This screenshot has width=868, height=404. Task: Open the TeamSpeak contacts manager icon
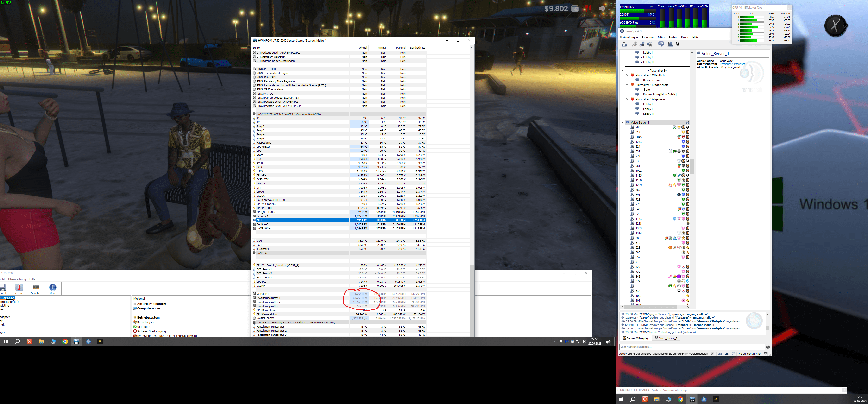tap(670, 44)
